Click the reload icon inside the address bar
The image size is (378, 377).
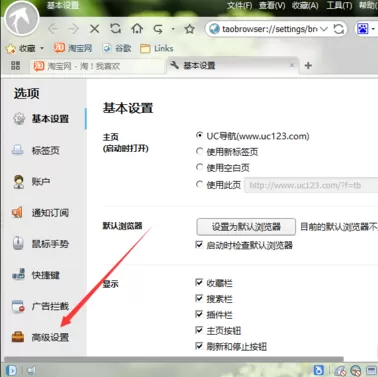tap(339, 29)
